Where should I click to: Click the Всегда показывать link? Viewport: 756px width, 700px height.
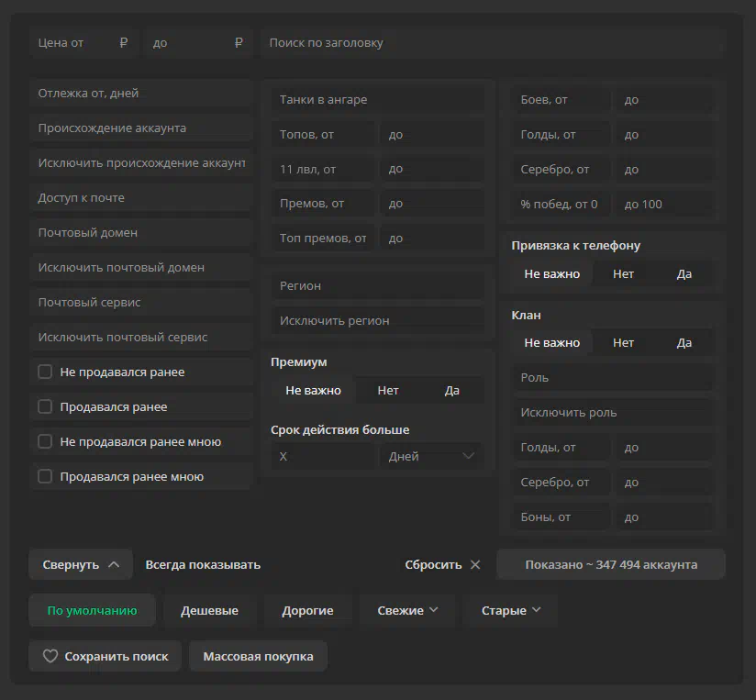point(203,564)
